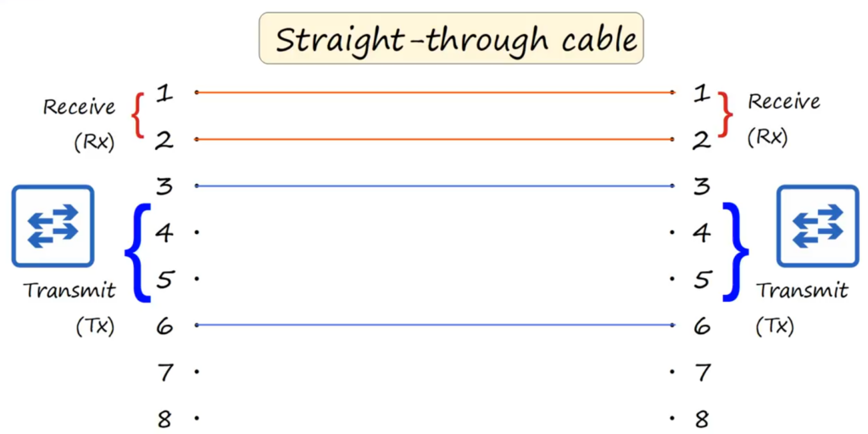Click the left Receive label text
This screenshot has width=868, height=434.
[x=79, y=107]
